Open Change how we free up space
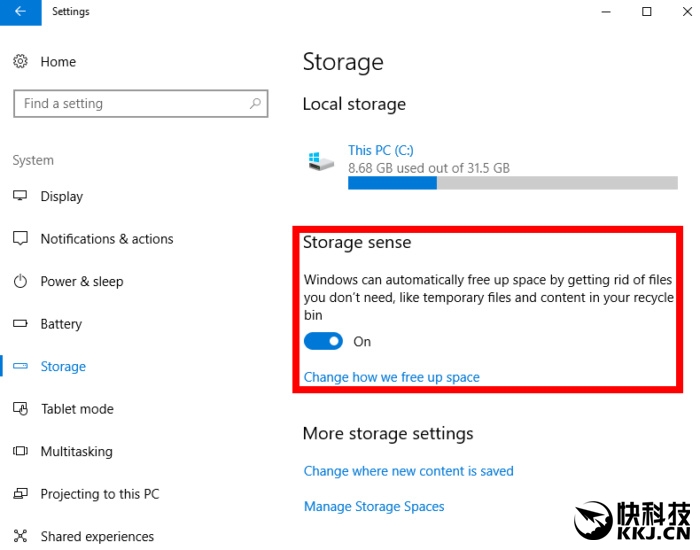This screenshot has height=550, width=700. click(x=391, y=377)
